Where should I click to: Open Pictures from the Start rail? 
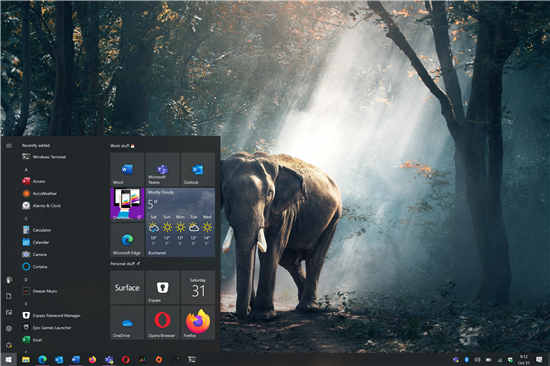tap(9, 312)
